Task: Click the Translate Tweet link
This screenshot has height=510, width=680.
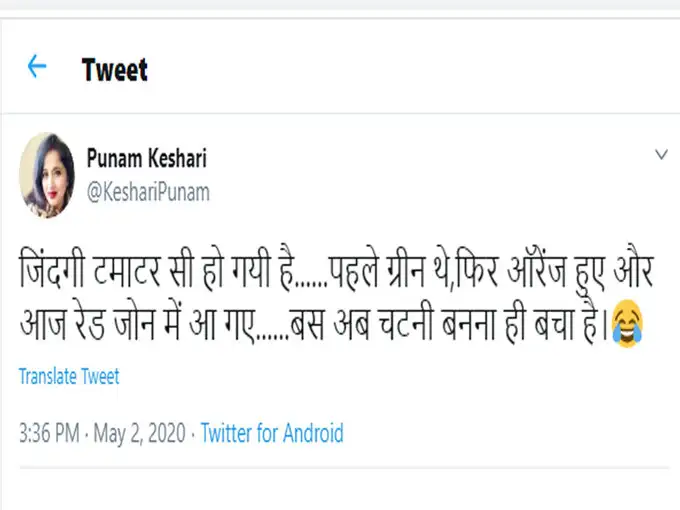Action: [x=69, y=377]
